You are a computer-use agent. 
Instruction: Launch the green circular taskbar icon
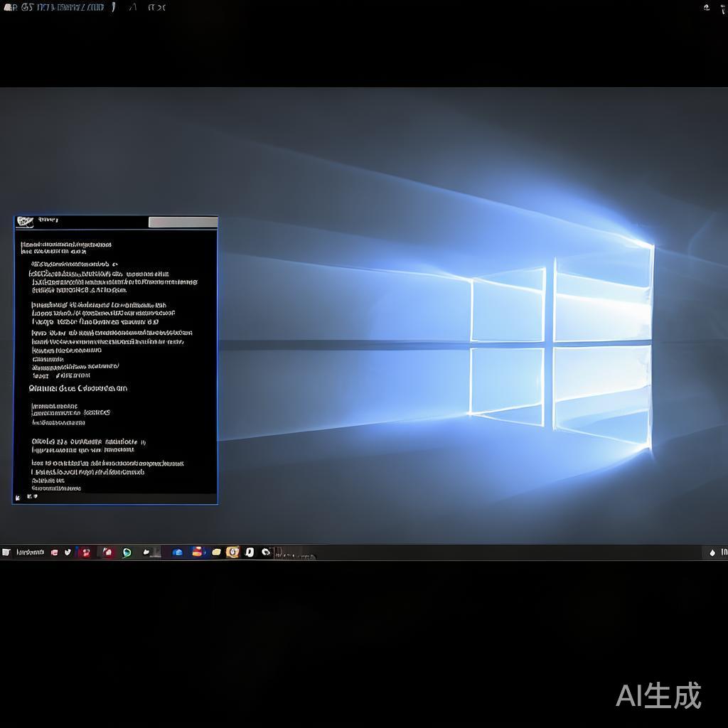pyautogui.click(x=127, y=552)
